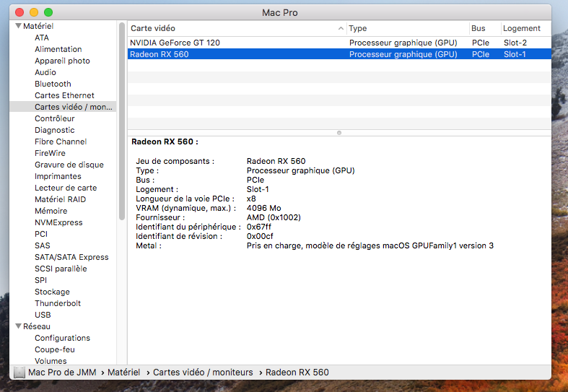Image resolution: width=568 pixels, height=392 pixels.
Task: Open Coupe-feu under Réseau
Action: (x=55, y=349)
